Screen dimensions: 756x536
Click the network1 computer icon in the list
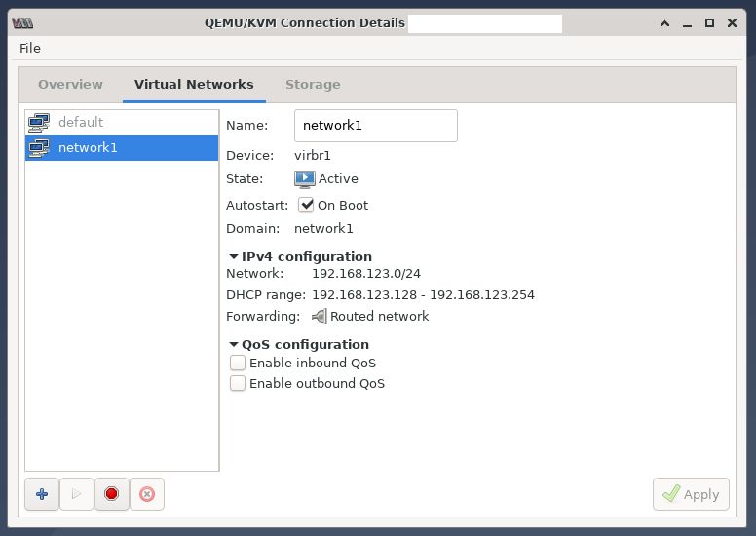39,147
